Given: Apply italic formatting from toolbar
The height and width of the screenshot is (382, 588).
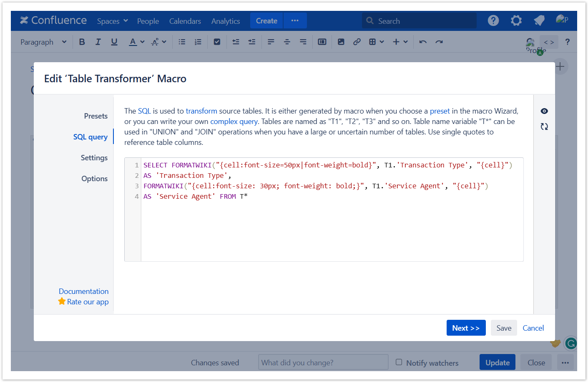Looking at the screenshot, I should 98,42.
